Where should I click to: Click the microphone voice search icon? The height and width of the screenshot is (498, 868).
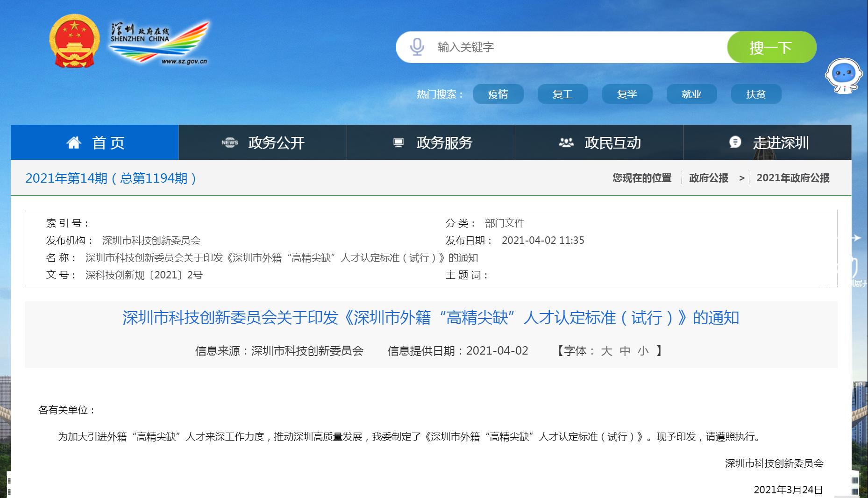(416, 47)
